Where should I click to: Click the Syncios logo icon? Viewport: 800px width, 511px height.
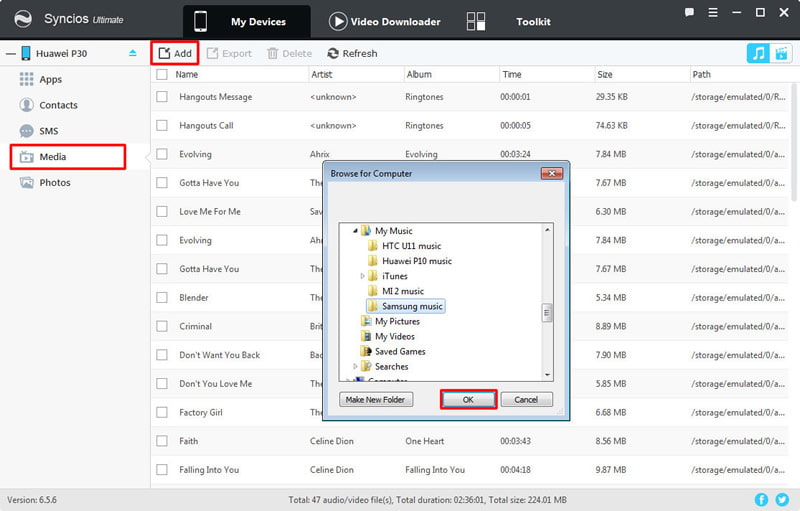(x=22, y=19)
